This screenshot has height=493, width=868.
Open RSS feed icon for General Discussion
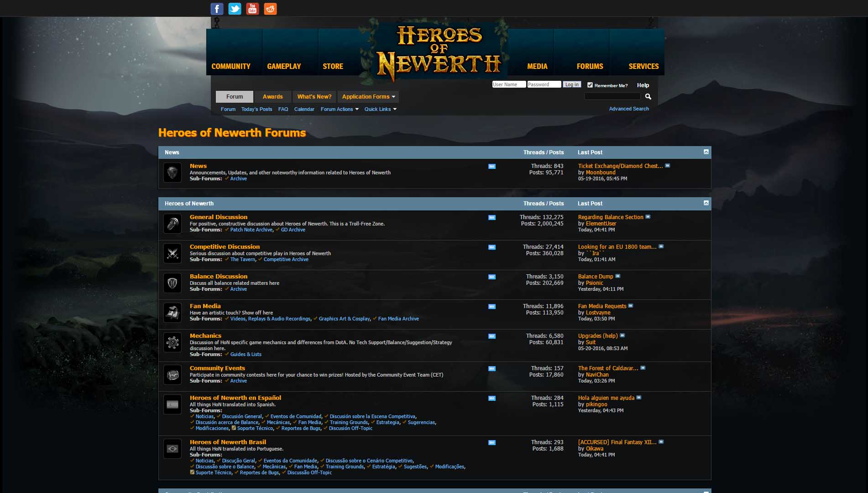[x=492, y=218]
